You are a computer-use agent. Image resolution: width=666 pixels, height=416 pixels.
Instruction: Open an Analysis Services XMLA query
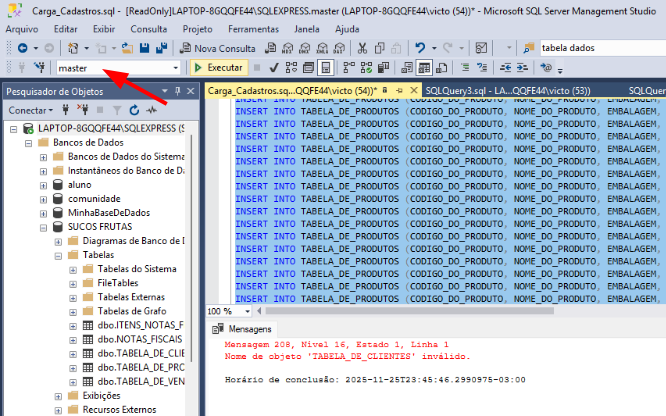click(x=322, y=48)
